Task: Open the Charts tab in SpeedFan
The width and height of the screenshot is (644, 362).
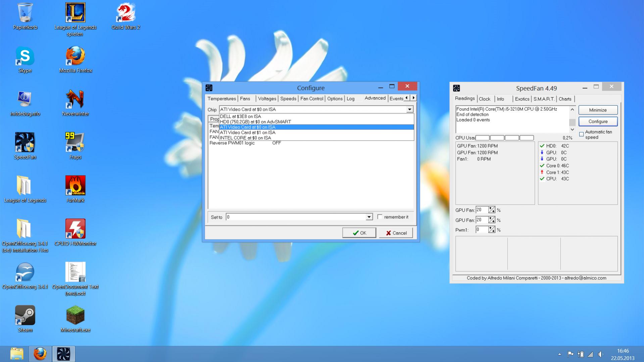Action: [565, 99]
